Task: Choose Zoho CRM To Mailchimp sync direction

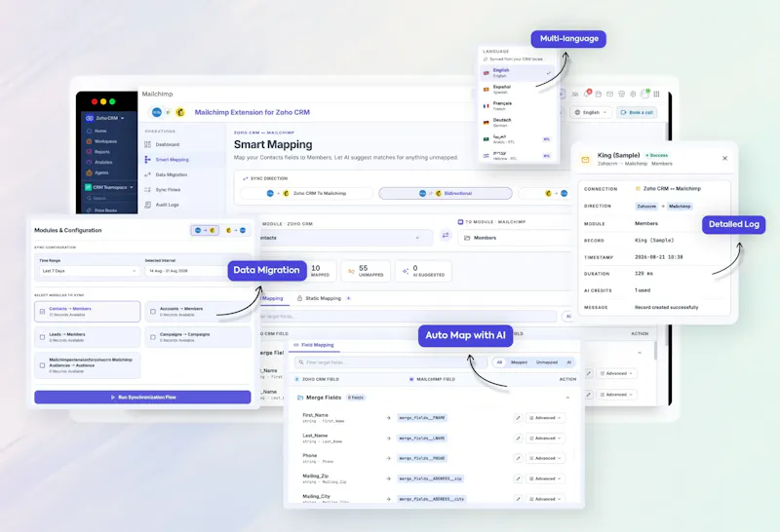Action: (306, 193)
